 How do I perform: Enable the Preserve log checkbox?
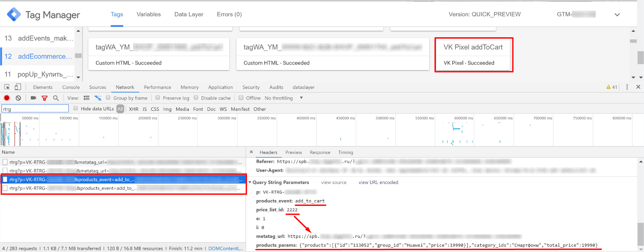click(x=158, y=98)
